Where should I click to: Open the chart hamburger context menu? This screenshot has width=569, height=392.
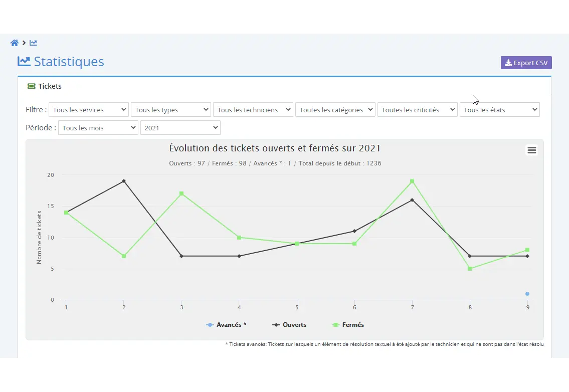click(531, 150)
